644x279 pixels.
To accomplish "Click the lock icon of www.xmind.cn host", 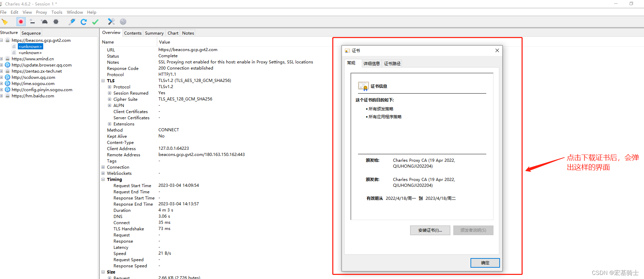I will tap(8, 59).
